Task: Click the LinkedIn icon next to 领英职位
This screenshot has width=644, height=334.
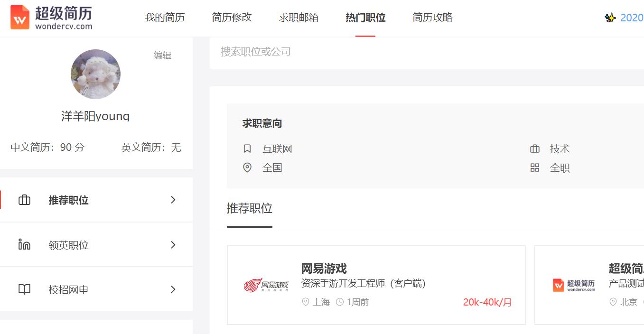Action: pyautogui.click(x=24, y=244)
